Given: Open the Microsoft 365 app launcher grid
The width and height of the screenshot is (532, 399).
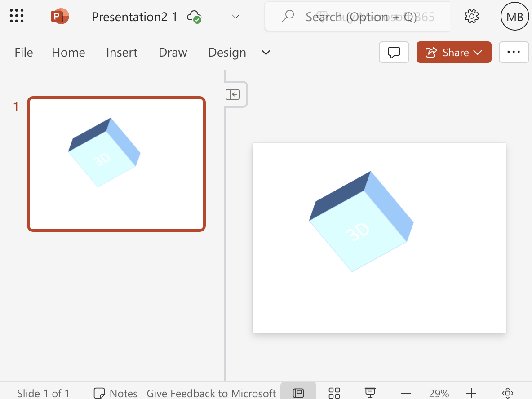Looking at the screenshot, I should 16,16.
